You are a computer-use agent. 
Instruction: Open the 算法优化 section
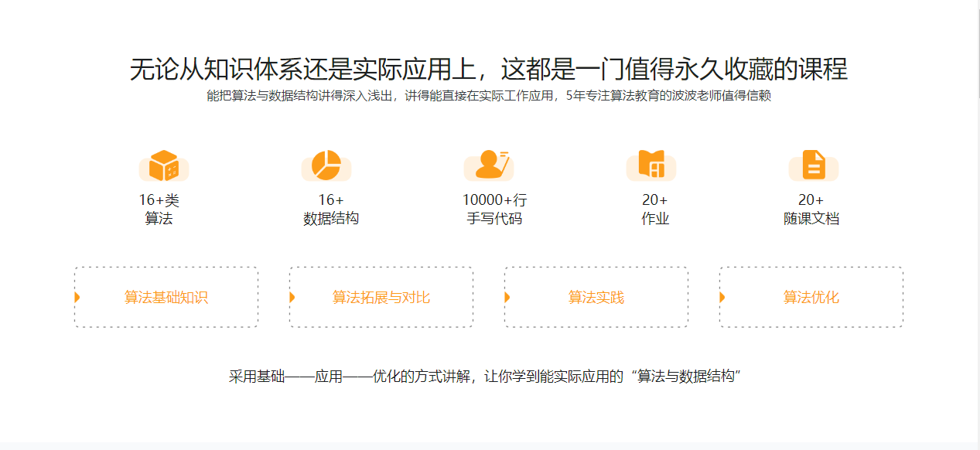(x=811, y=298)
